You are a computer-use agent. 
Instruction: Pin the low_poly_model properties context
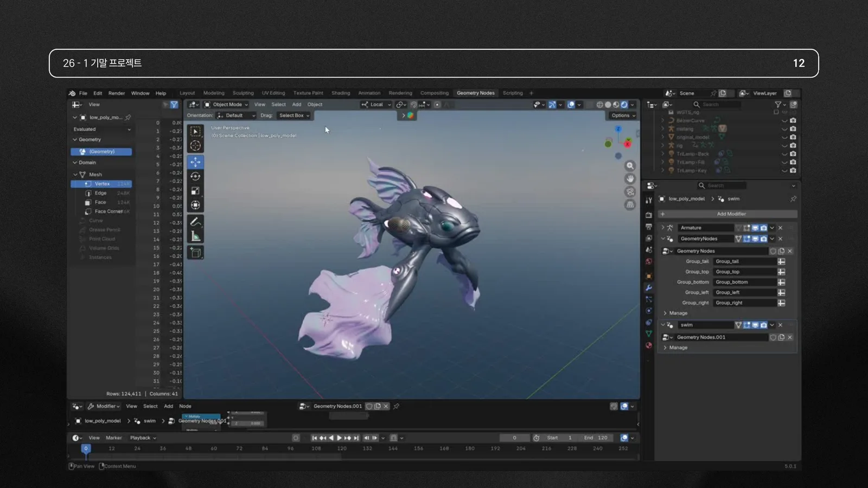[793, 199]
